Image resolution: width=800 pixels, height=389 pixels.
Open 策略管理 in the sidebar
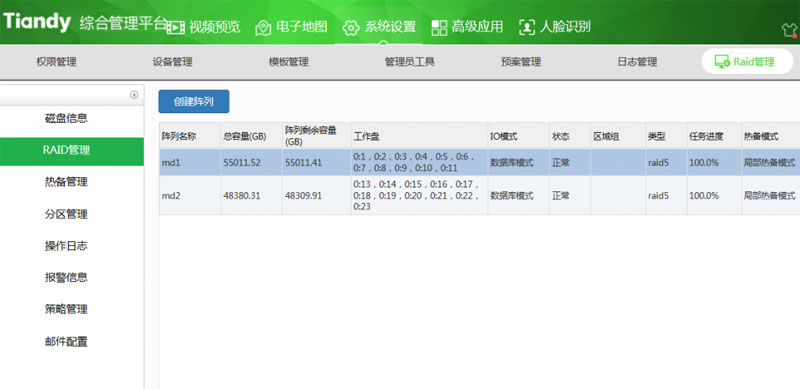point(66,309)
